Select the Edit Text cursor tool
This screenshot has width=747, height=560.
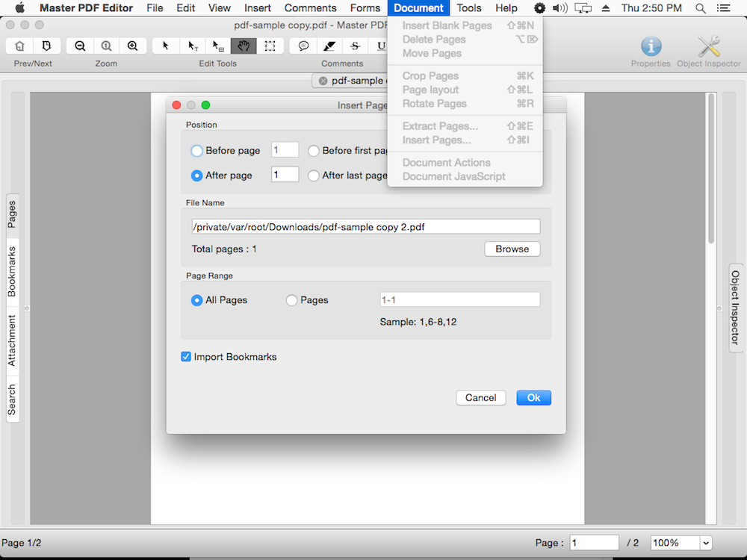(x=192, y=46)
